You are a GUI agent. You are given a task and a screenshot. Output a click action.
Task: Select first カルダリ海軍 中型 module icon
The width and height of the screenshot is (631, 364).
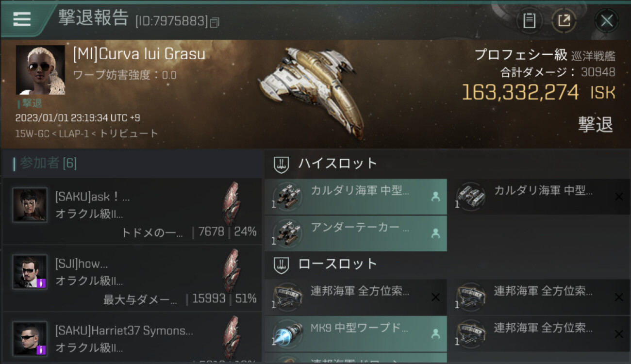pyautogui.click(x=287, y=196)
